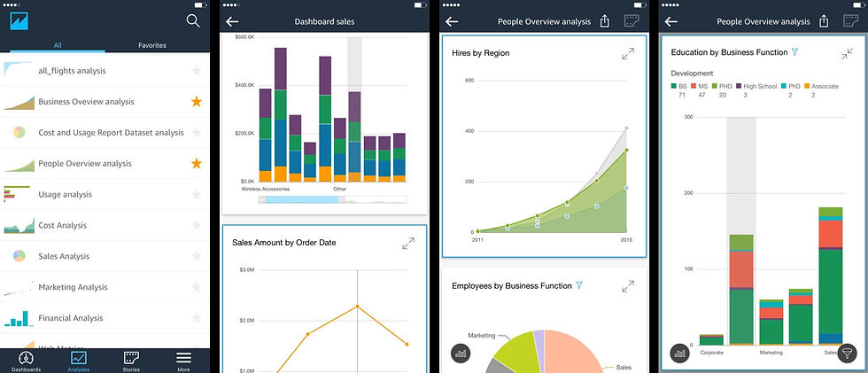The height and width of the screenshot is (373, 868).
Task: Open the Financial Analysis row text
Action: (x=70, y=318)
